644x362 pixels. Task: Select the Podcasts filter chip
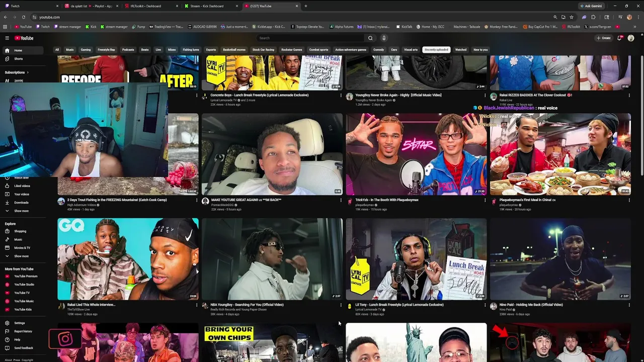[128, 50]
